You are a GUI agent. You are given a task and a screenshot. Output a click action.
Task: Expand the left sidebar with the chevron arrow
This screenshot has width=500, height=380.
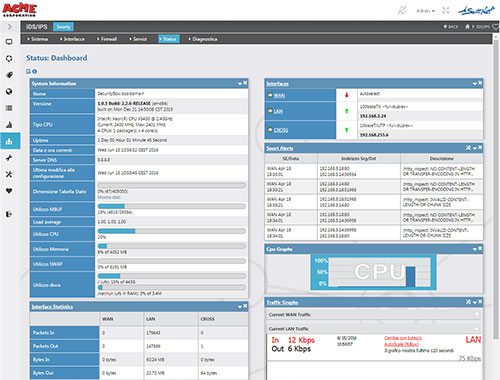10,26
